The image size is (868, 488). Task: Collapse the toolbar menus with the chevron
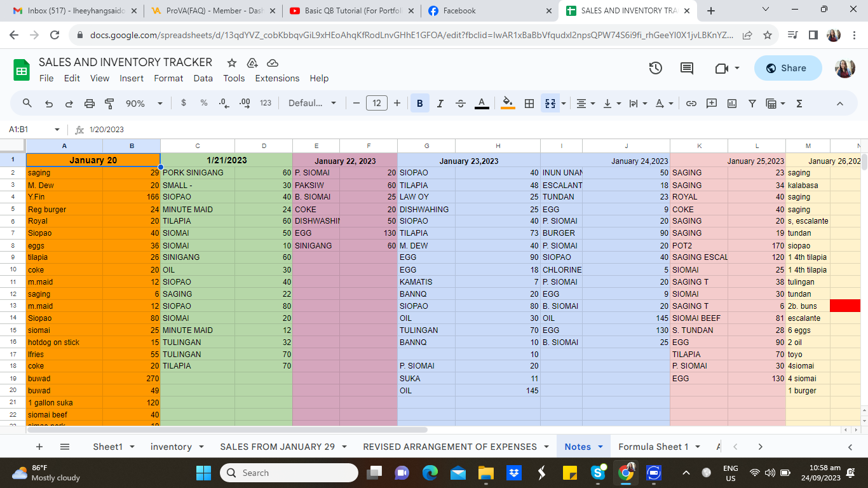tap(840, 103)
